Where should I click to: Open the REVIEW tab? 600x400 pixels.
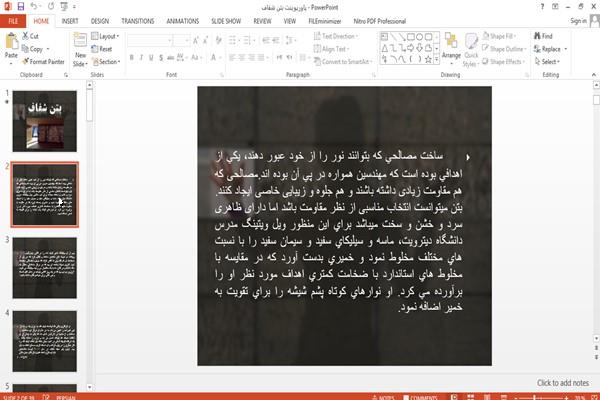coord(262,21)
